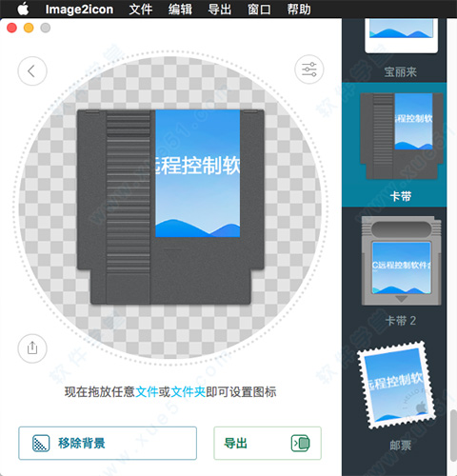Open the 导出 menu in menu bar
The image size is (457, 476).
point(220,9)
